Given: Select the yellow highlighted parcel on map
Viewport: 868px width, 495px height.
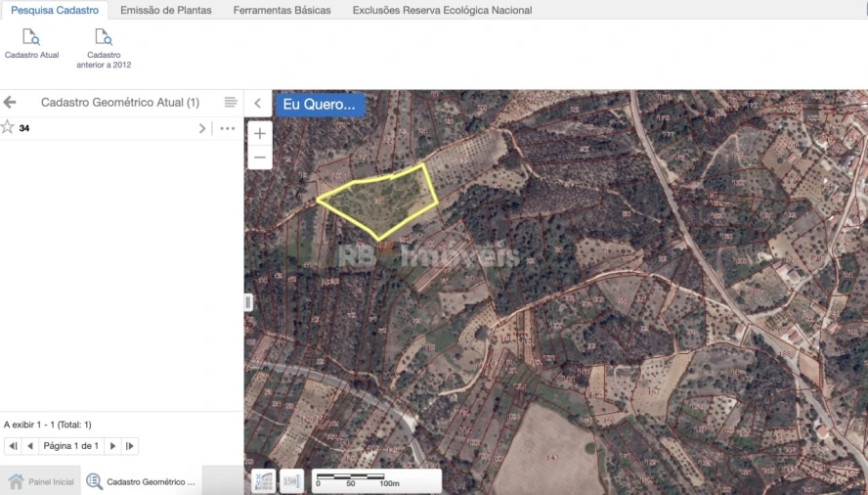Looking at the screenshot, I should pyautogui.click(x=381, y=201).
